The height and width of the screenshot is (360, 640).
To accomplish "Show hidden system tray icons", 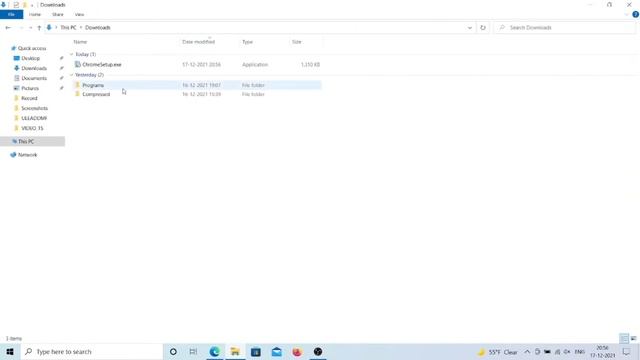I will click(x=527, y=351).
